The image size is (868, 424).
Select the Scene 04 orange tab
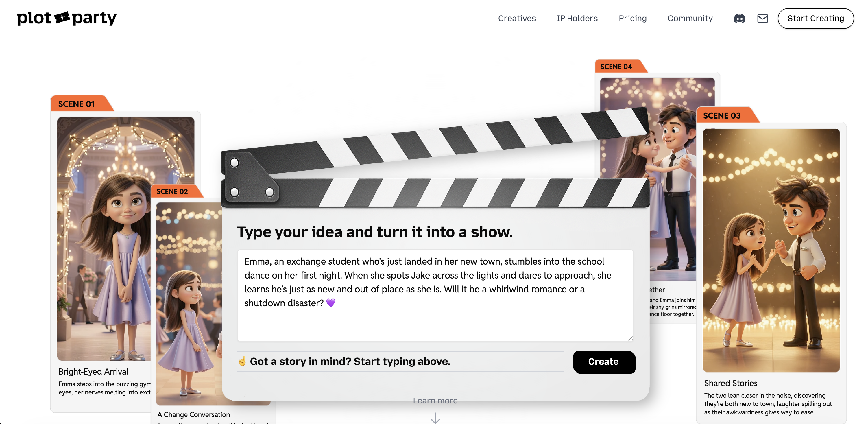[x=616, y=67]
